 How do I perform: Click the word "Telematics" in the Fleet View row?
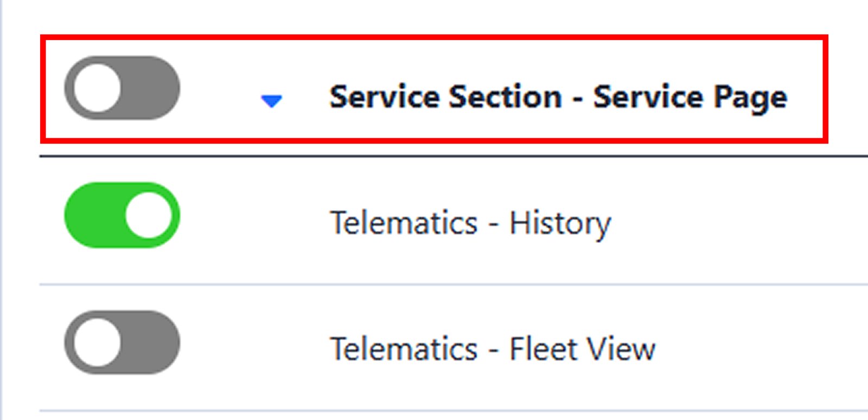(404, 349)
